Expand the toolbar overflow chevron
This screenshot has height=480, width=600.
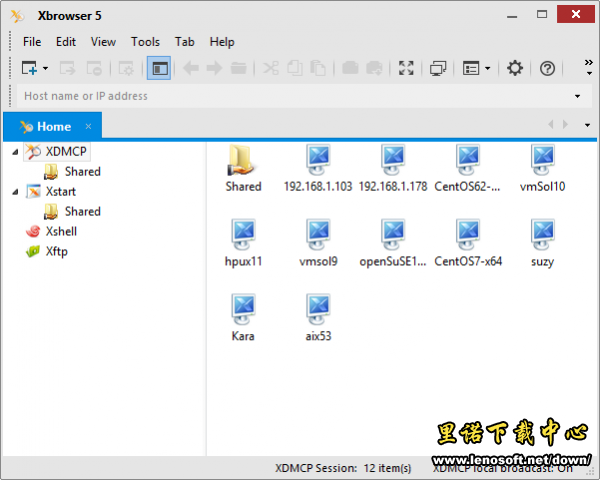pos(589,67)
